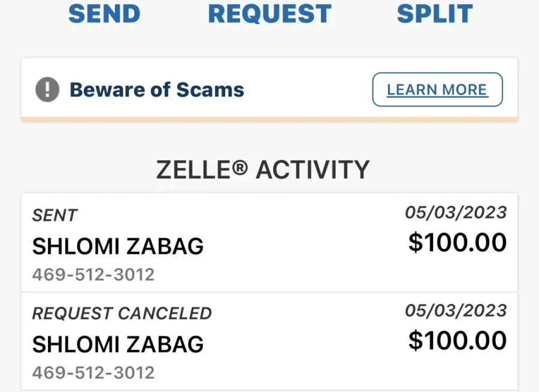Select the phone number under canceled request
This screenshot has width=539, height=392.
tap(93, 372)
